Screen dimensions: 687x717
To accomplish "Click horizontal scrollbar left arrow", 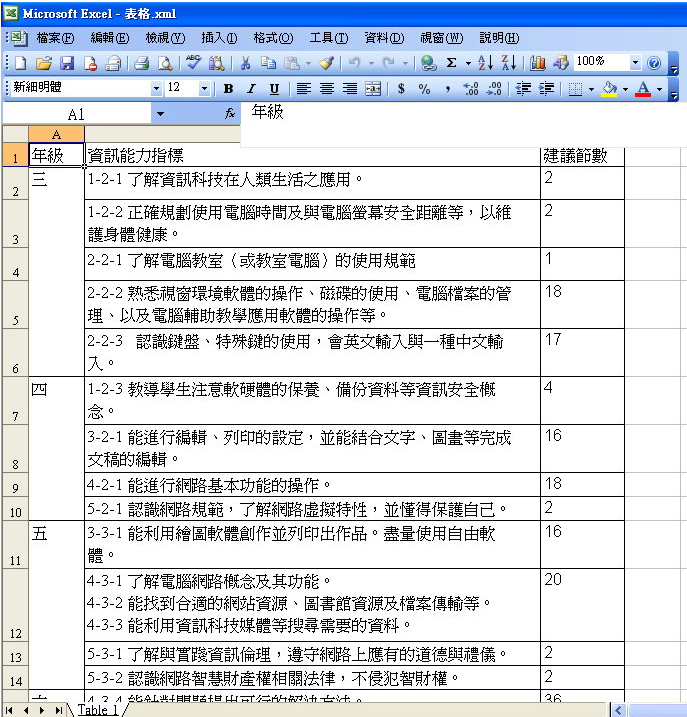I will pos(618,710).
